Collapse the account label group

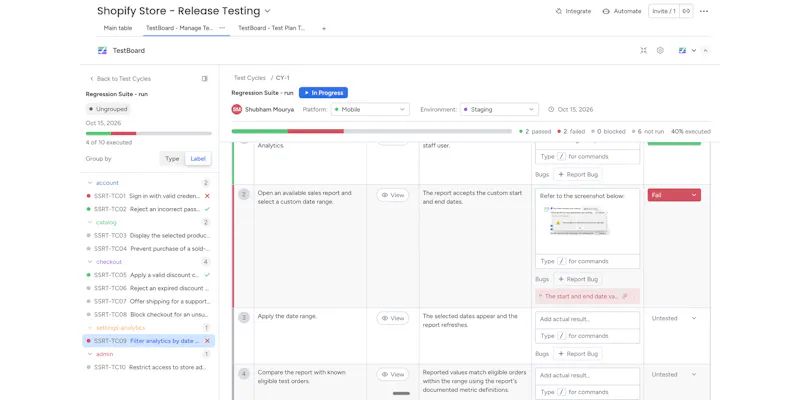pos(90,183)
